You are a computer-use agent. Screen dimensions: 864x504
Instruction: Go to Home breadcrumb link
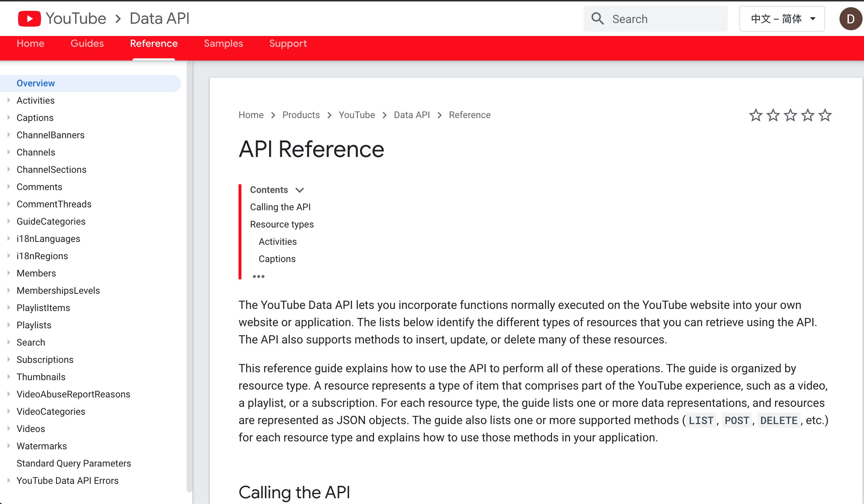(251, 115)
